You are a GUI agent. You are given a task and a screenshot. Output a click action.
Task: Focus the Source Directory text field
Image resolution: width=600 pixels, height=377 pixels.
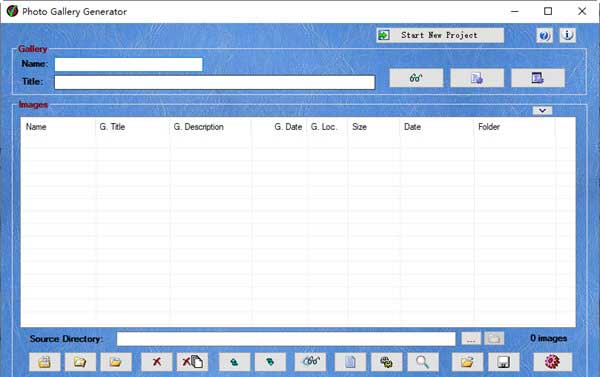[286, 339]
